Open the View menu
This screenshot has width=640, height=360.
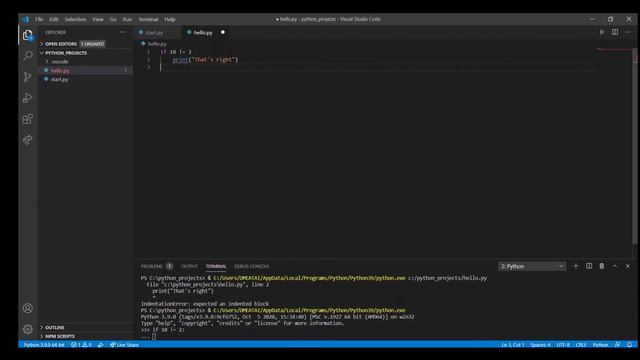(98, 19)
